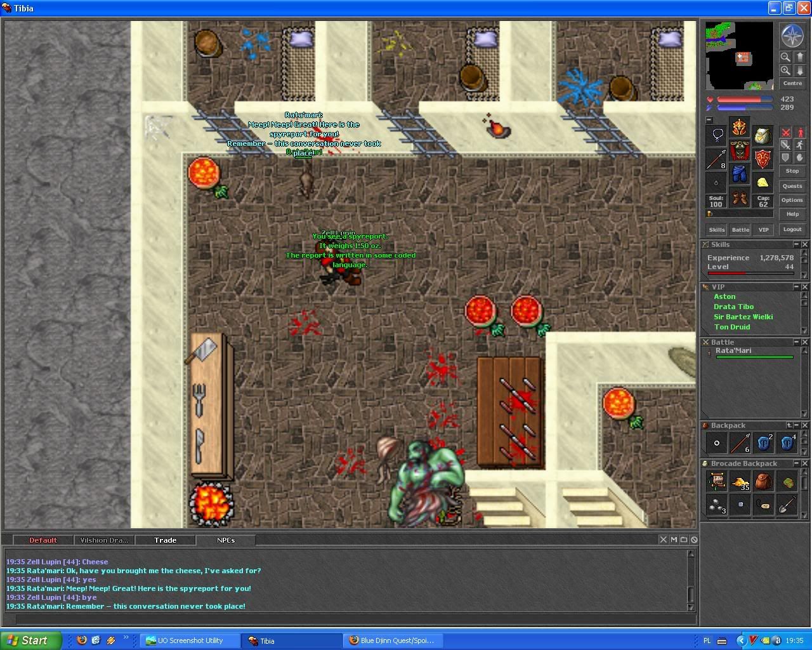Select the small stones stack of 3
The height and width of the screenshot is (650, 812).
[717, 505]
